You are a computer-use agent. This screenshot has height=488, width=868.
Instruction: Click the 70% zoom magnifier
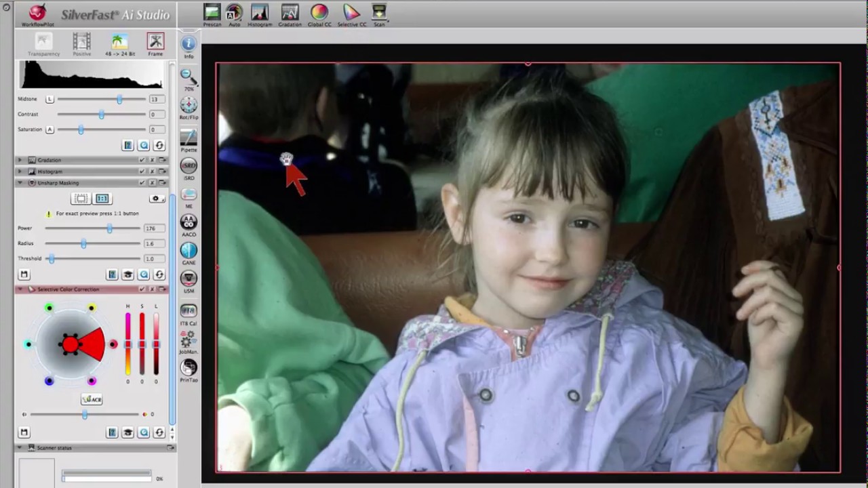click(189, 79)
